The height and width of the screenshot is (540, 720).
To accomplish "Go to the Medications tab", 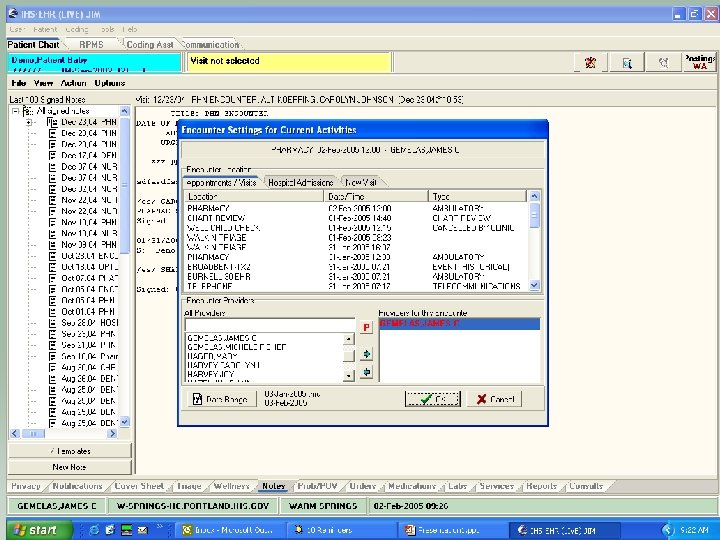I will click(412, 486).
